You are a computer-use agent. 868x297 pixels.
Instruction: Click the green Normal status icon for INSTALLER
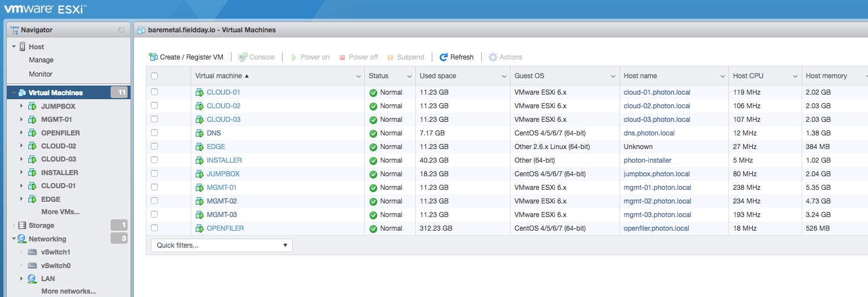(x=373, y=160)
